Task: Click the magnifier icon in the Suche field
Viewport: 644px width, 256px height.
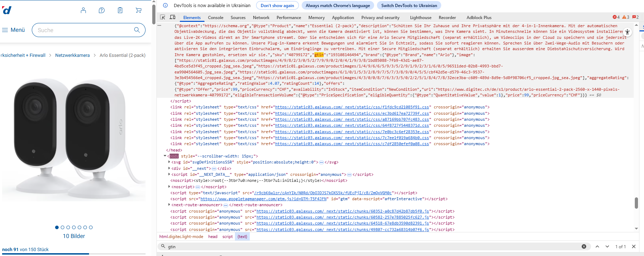Action: pyautogui.click(x=137, y=30)
